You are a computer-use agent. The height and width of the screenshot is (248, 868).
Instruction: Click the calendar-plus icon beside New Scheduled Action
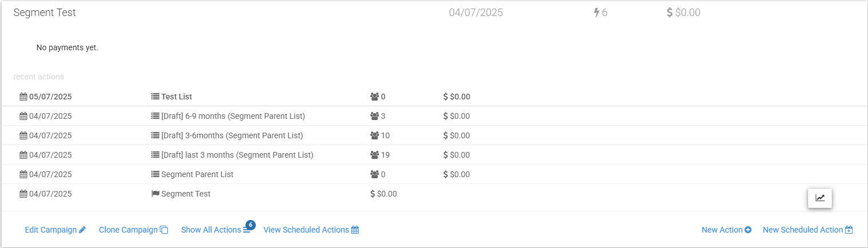[x=849, y=230]
